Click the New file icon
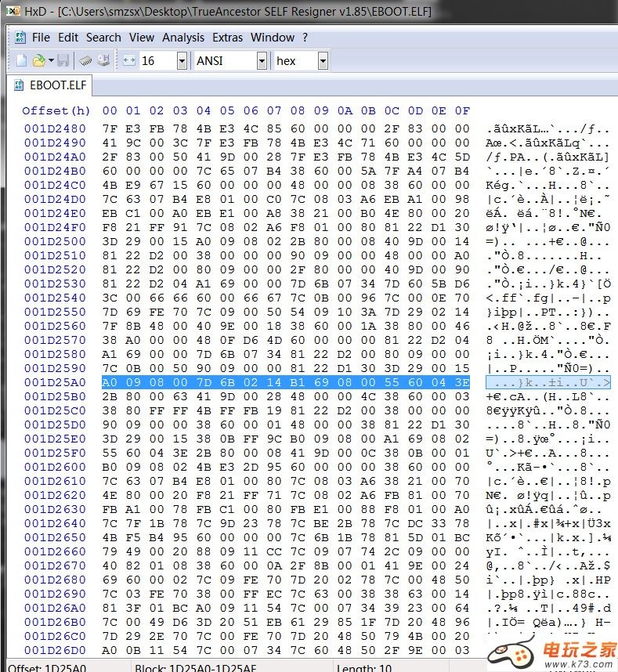The image size is (618, 672). click(20, 60)
